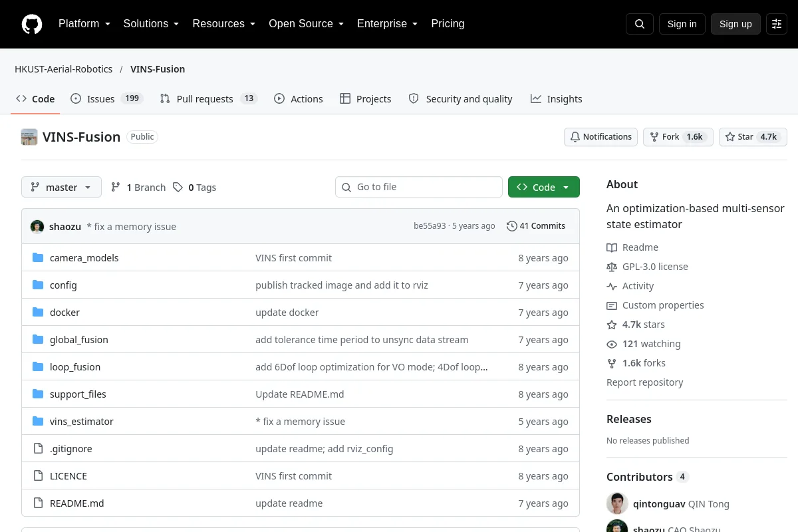
Task: Click the docker folder icon
Action: pyautogui.click(x=38, y=313)
